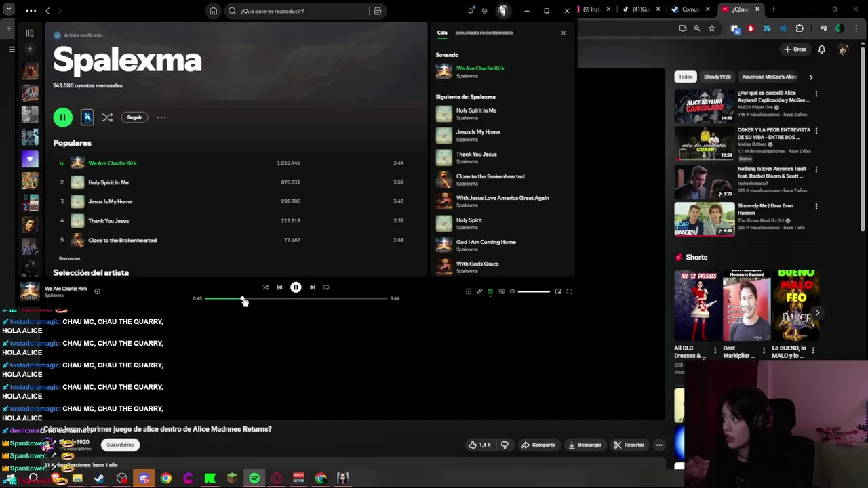Go back with the Spotify back arrow
Image resolution: width=868 pixels, height=488 pixels.
click(x=47, y=11)
